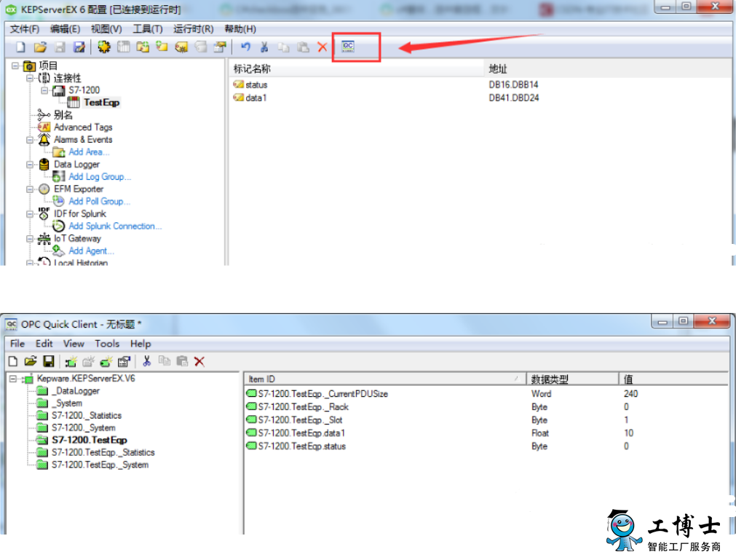Click Open folder icon in OPC Quick Client

point(31,361)
